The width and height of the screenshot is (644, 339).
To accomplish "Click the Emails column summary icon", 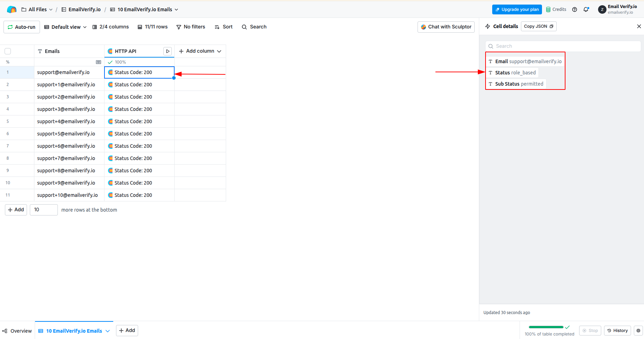I will [x=99, y=62].
